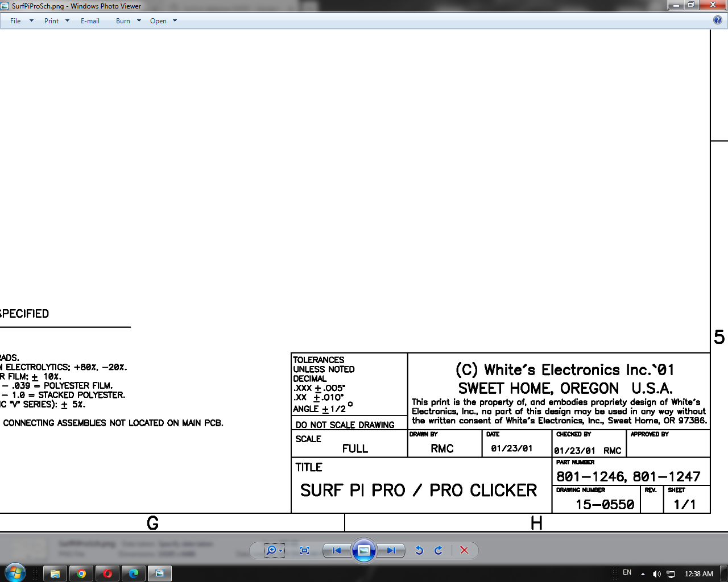Open the Burn menu
This screenshot has height=582, width=728.
point(128,21)
